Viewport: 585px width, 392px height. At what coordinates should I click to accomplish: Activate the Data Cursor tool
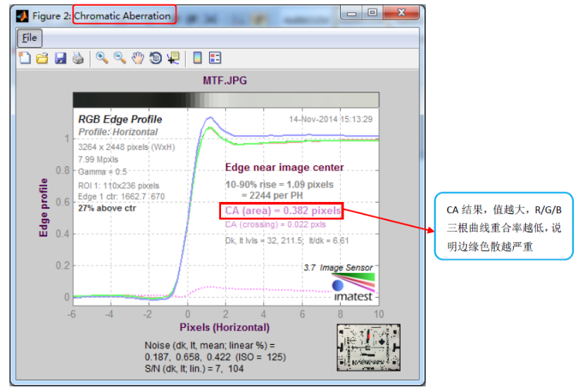[172, 58]
